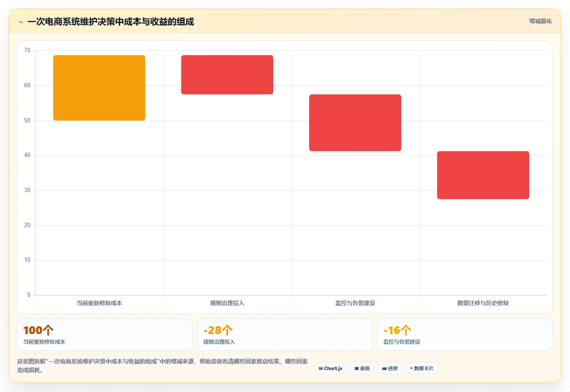Screen dimensions: 570x392
Task: Click the orange 当前重复修复成本 bar
Action: 99,88
